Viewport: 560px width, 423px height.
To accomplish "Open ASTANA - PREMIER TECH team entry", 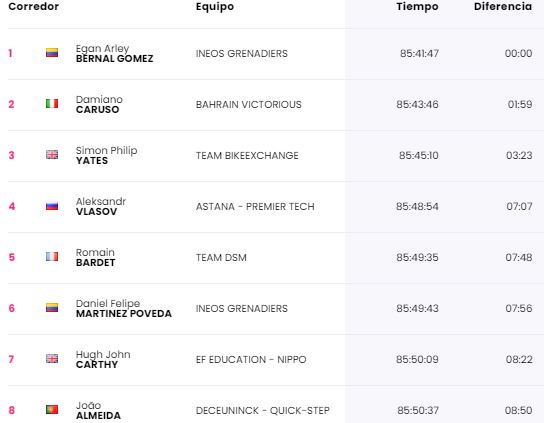I will coord(255,206).
